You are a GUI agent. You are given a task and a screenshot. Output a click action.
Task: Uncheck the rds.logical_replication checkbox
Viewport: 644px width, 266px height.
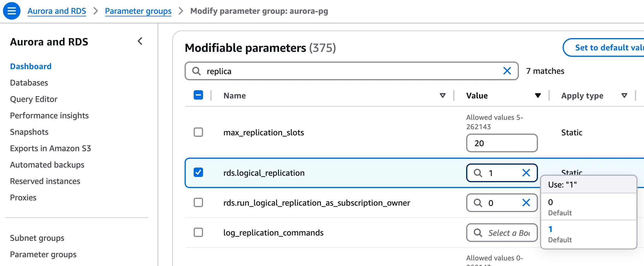(x=198, y=172)
